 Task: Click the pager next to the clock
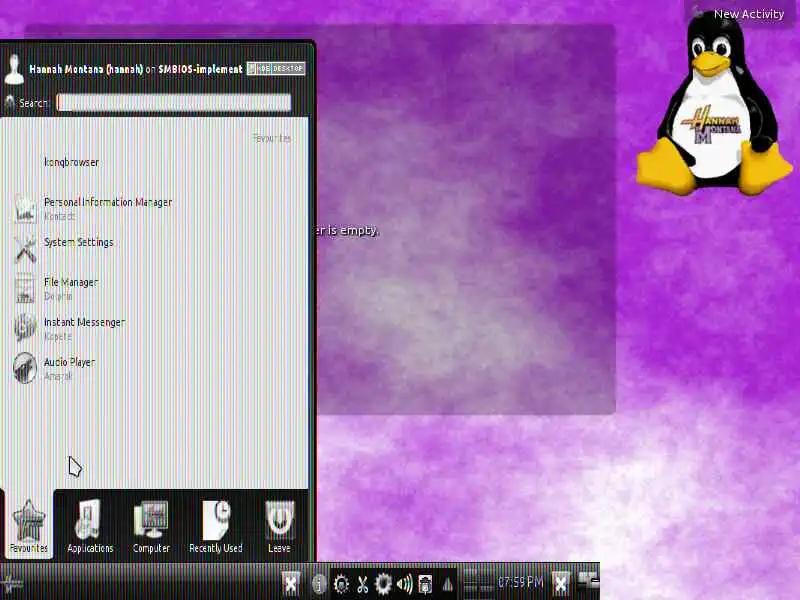click(478, 583)
